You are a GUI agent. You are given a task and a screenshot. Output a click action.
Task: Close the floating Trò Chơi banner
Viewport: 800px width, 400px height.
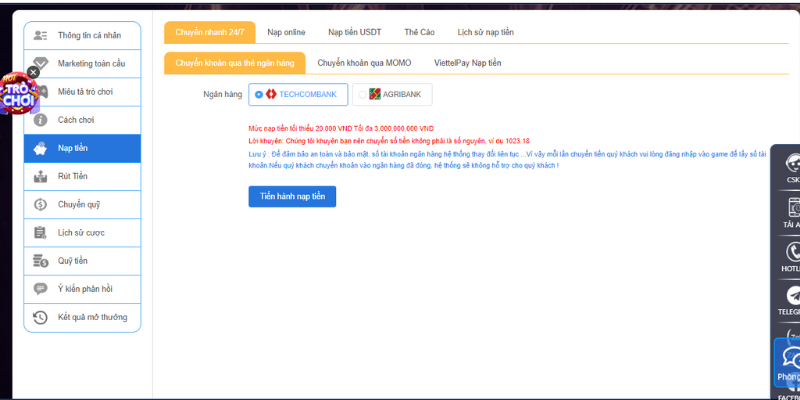click(x=33, y=72)
